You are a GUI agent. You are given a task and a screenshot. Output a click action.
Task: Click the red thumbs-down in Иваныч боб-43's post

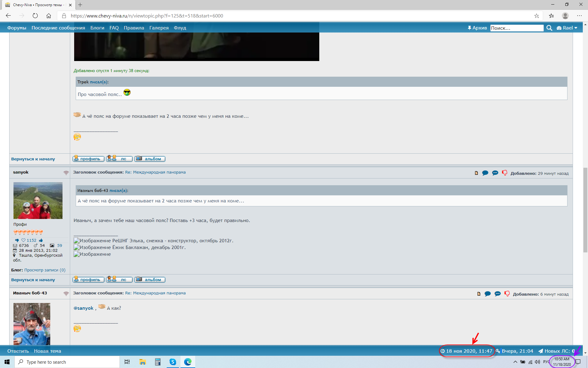click(507, 294)
